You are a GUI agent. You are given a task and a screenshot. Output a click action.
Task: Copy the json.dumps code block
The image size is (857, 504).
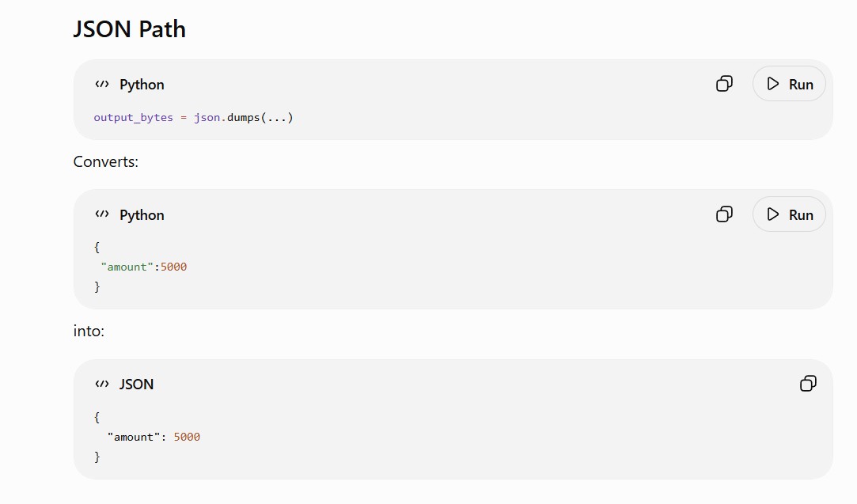tap(724, 84)
